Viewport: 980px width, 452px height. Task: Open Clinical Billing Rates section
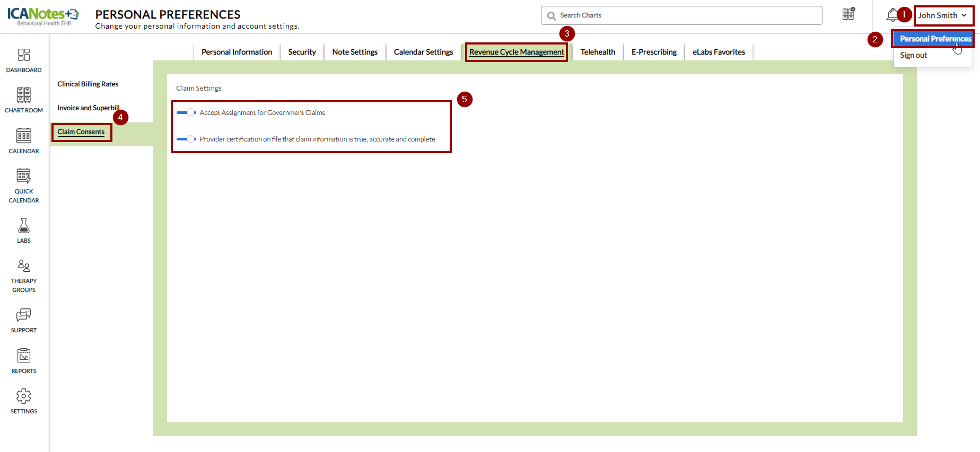[88, 84]
